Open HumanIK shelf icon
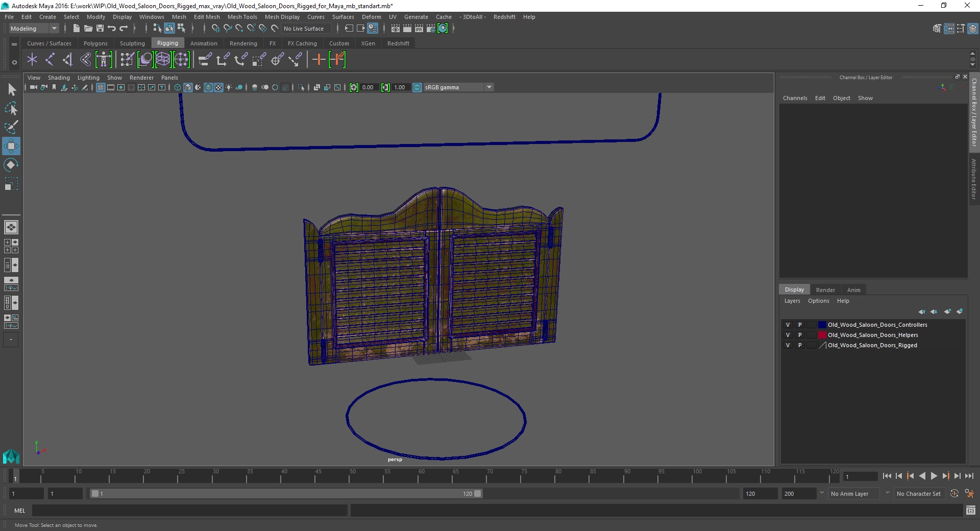Viewport: 980px width, 531px height. tap(104, 60)
